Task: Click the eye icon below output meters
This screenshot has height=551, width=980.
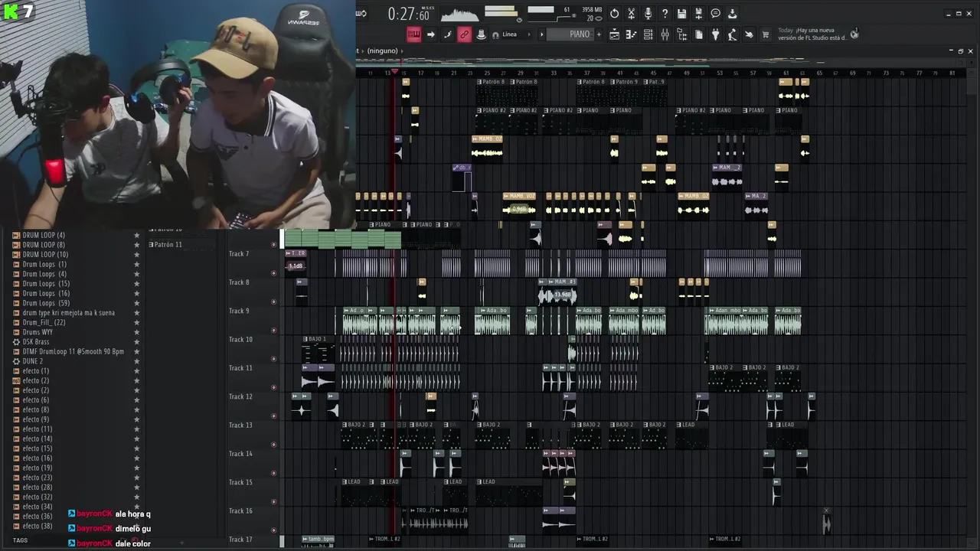Action: tap(519, 19)
